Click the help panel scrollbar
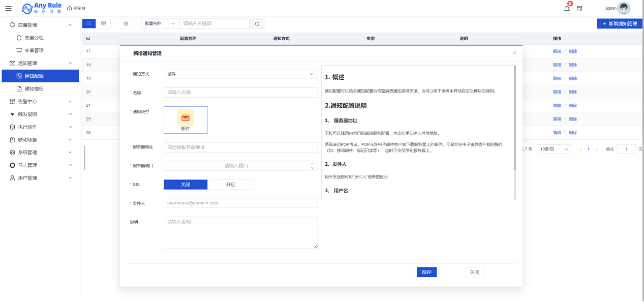This screenshot has height=302, width=644. point(514,118)
